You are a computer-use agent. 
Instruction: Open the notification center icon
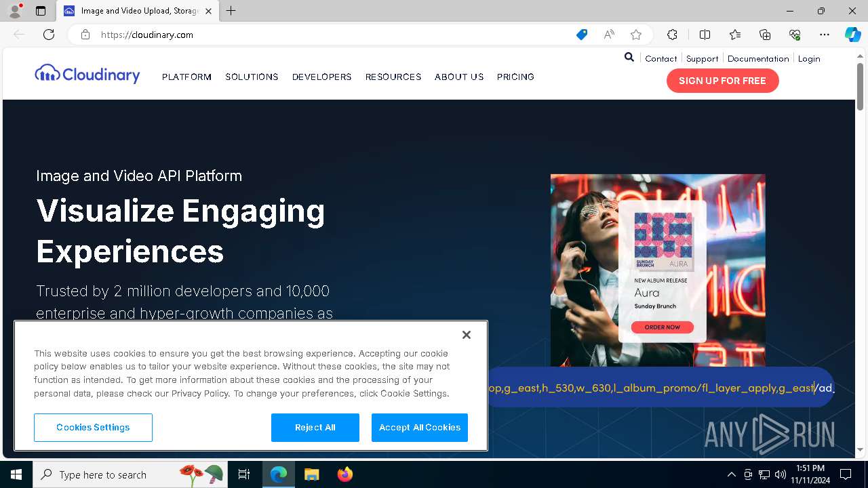(x=846, y=474)
